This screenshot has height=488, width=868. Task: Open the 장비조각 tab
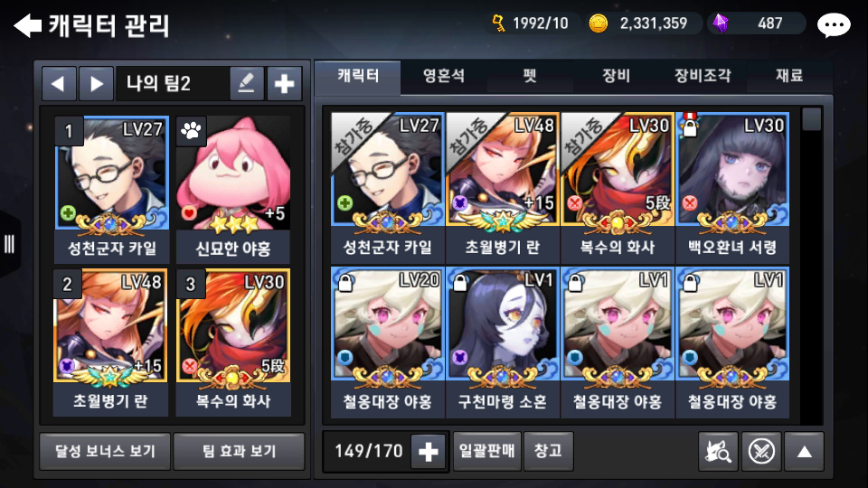703,76
